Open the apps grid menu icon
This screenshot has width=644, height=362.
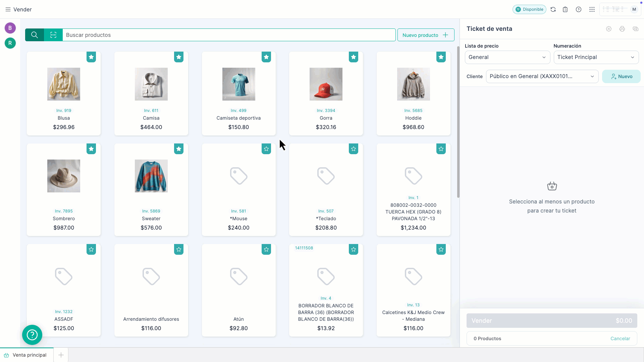(592, 9)
